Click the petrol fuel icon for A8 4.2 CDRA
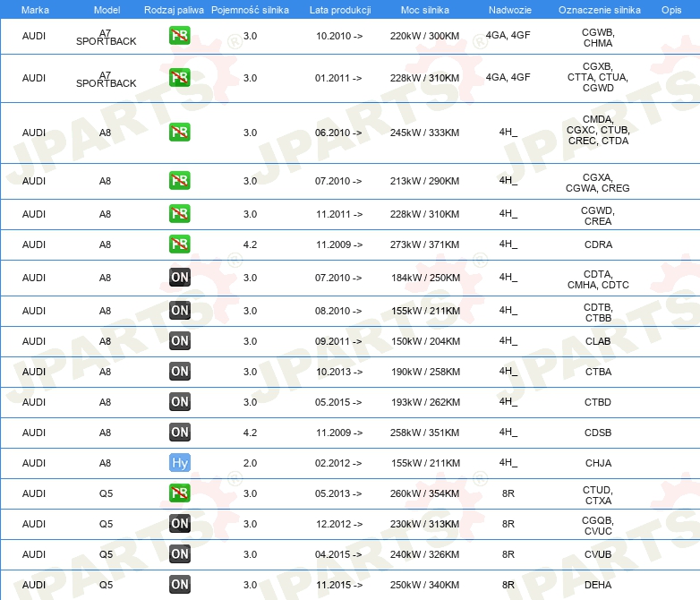700x600 pixels. [179, 244]
